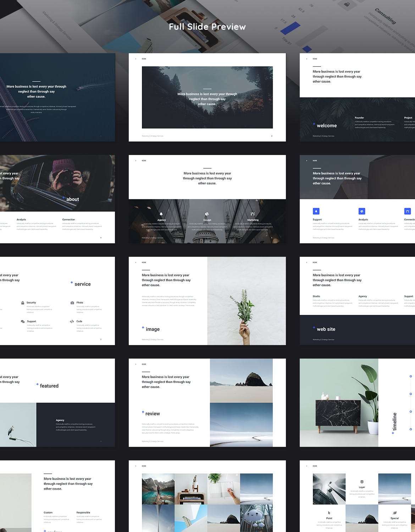Image resolution: width=415 pixels, height=532 pixels.
Task: Click the 'web site' section label
Action: (x=326, y=329)
